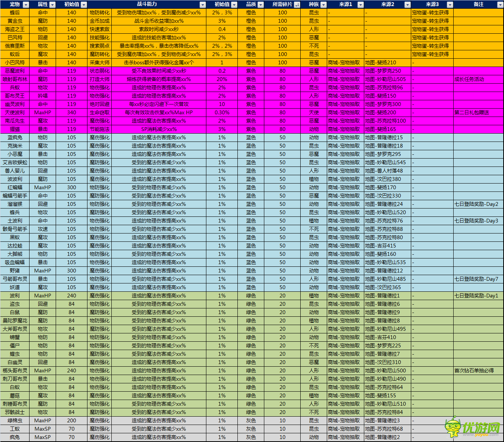Viewport: 504px width, 442px height.
Task: Select the pet name cell 吸血蝙蝠
Action: click(15, 262)
